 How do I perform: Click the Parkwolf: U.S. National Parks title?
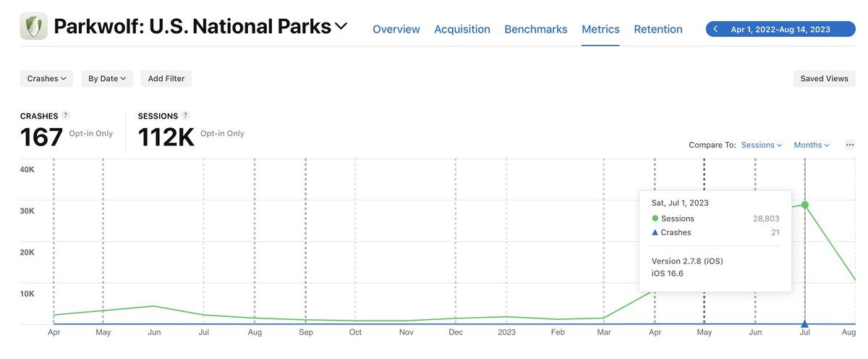[x=192, y=28]
